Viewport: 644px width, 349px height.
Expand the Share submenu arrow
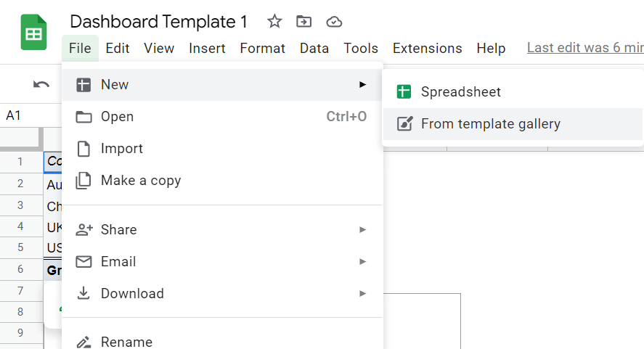point(362,229)
